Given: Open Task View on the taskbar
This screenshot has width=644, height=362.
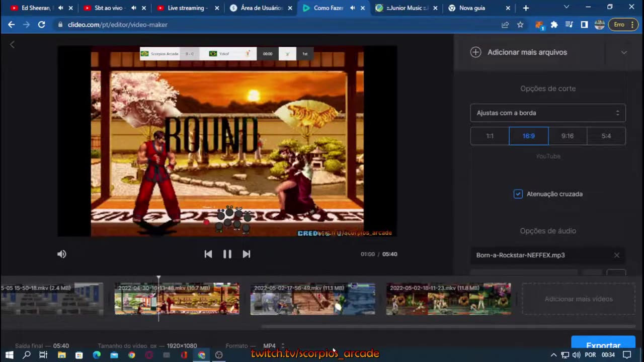Looking at the screenshot, I should (x=43, y=355).
